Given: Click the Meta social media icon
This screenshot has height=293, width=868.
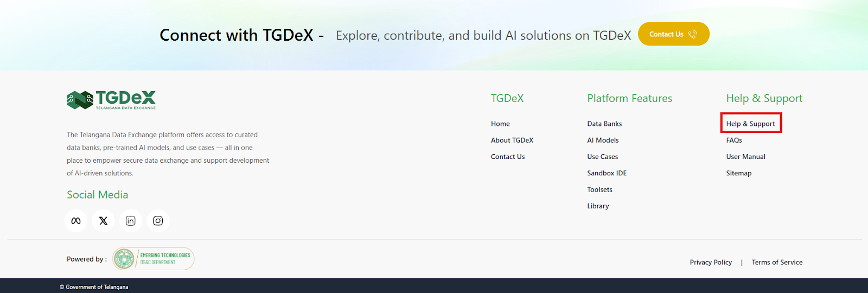Looking at the screenshot, I should (x=76, y=221).
